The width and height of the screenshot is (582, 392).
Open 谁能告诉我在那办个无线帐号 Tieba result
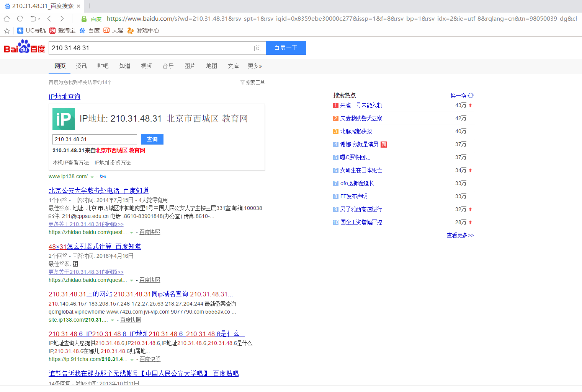pos(144,374)
